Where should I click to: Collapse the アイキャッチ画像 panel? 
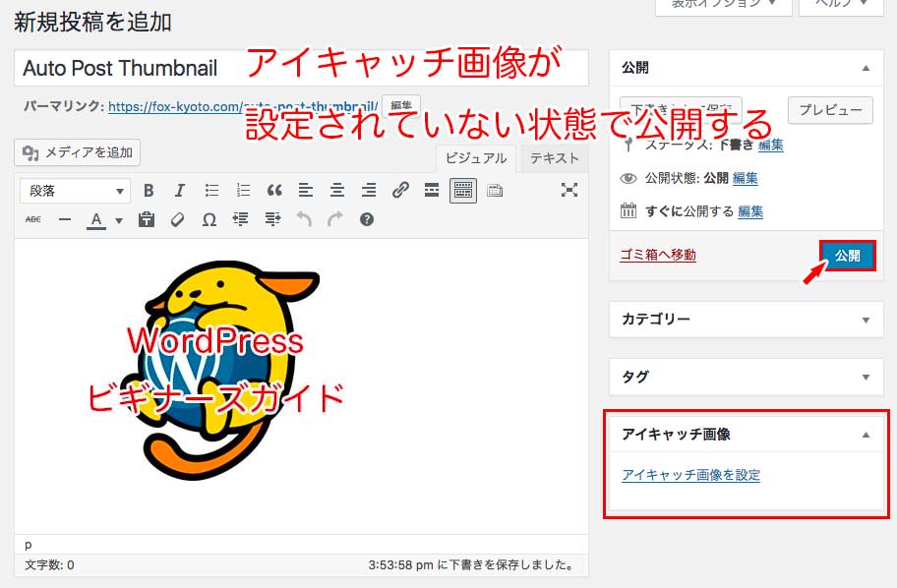pos(867,435)
